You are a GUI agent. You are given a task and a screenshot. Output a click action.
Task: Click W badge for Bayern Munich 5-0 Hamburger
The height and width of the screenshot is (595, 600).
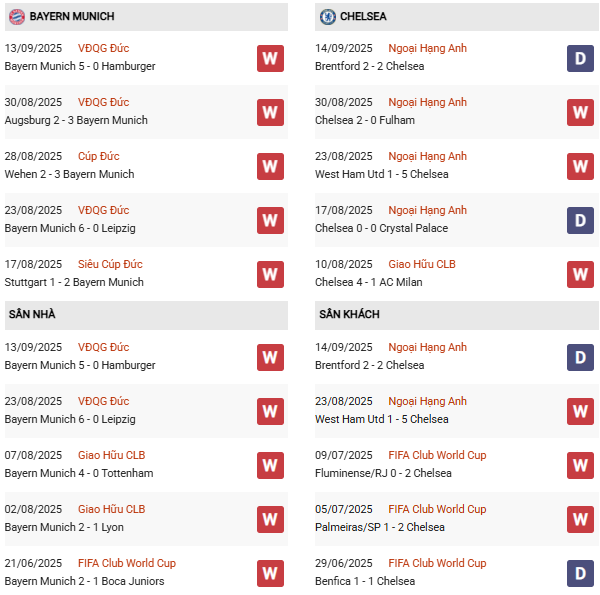tap(270, 58)
